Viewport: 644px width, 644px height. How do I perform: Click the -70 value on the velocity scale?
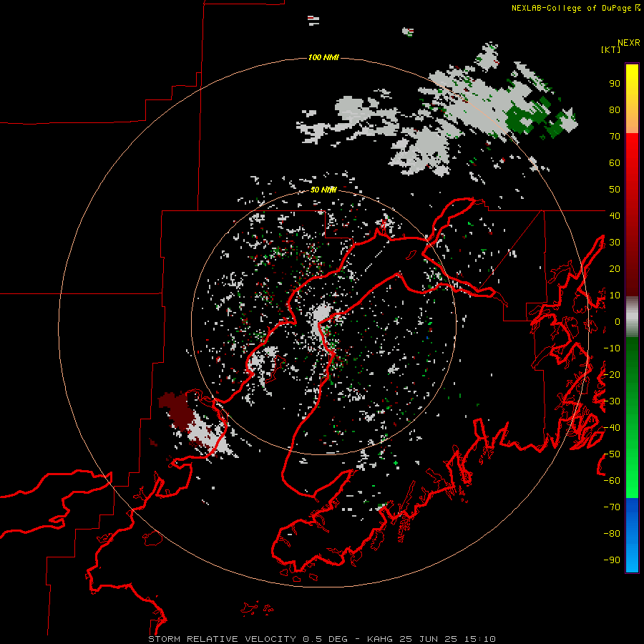(612, 507)
